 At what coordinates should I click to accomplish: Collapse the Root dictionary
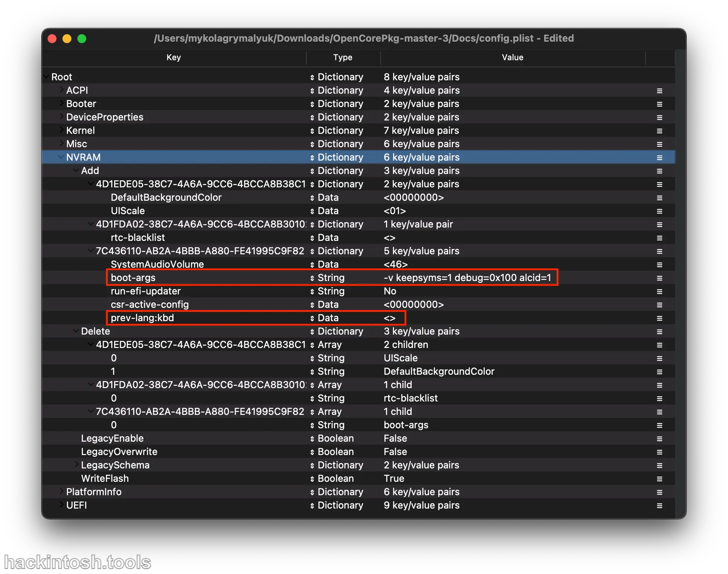(x=46, y=77)
